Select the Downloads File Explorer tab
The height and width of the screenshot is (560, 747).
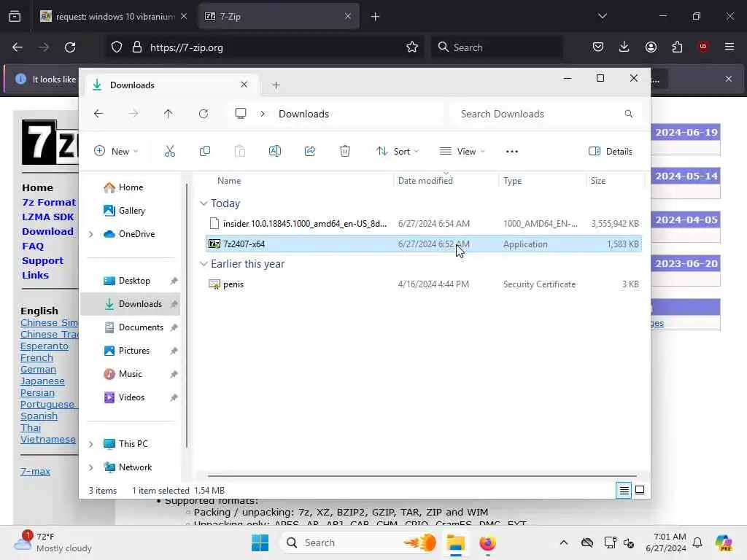click(171, 85)
